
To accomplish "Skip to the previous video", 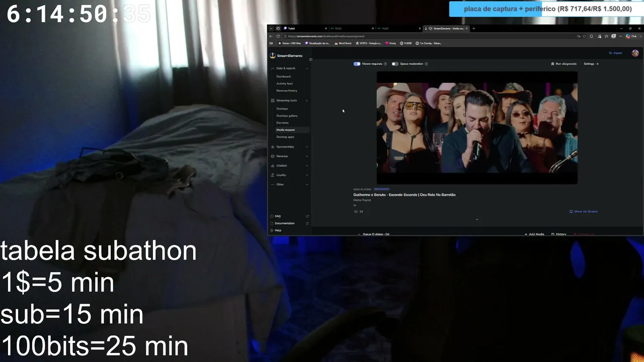I will 356,212.
